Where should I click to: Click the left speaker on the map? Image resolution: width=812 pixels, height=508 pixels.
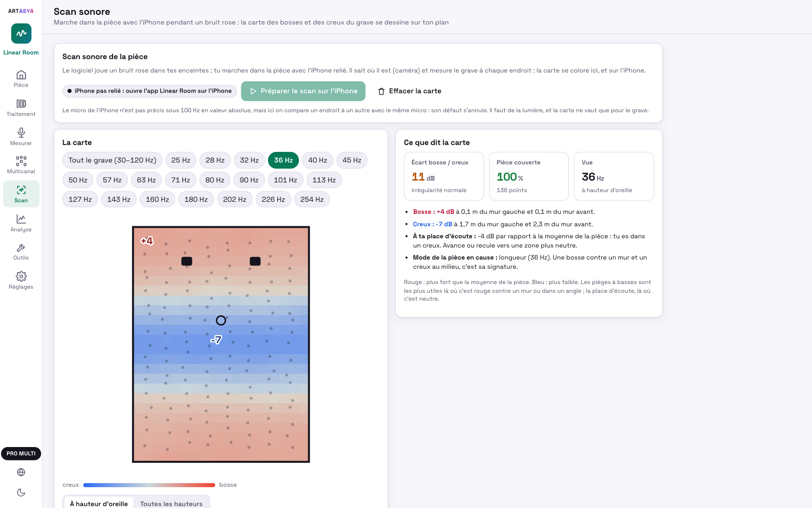(x=187, y=261)
